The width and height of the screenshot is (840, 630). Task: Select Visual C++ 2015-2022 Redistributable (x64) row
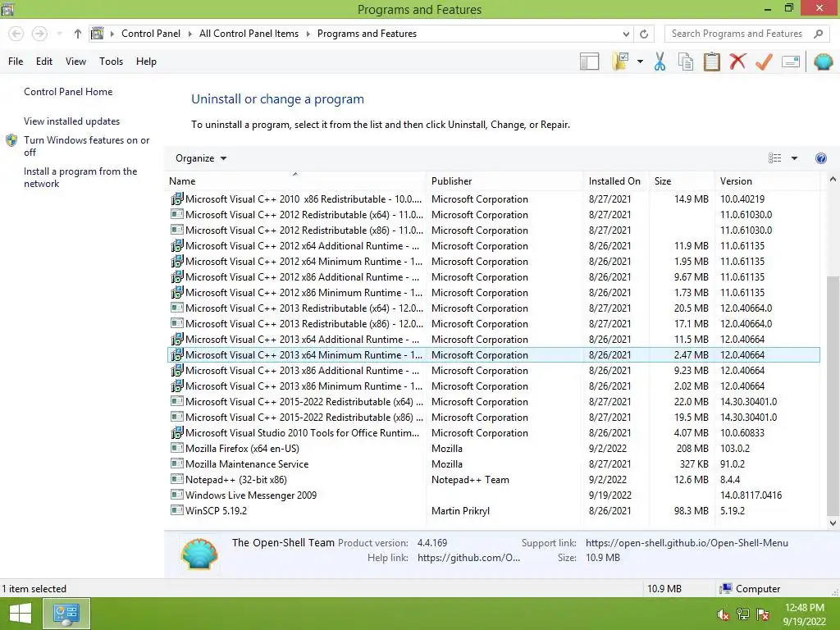point(493,402)
